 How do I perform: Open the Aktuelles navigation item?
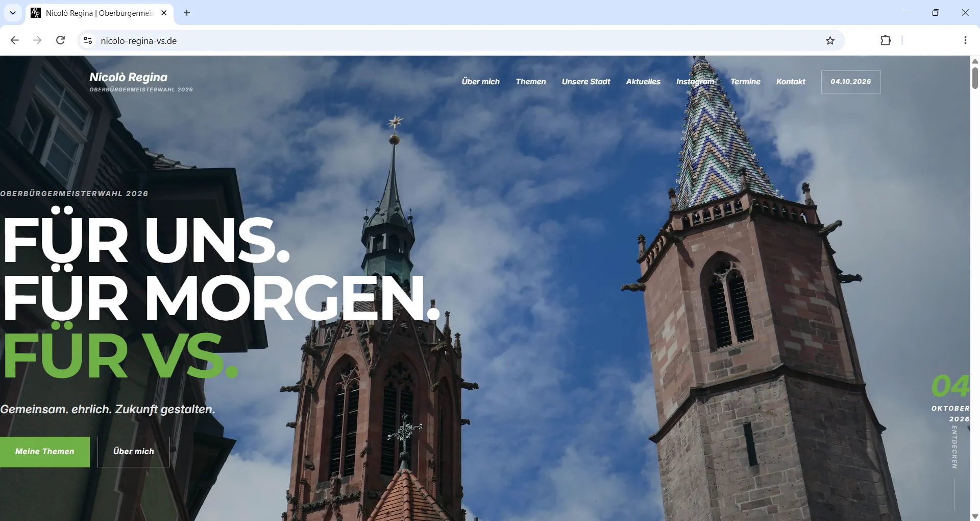(x=643, y=82)
